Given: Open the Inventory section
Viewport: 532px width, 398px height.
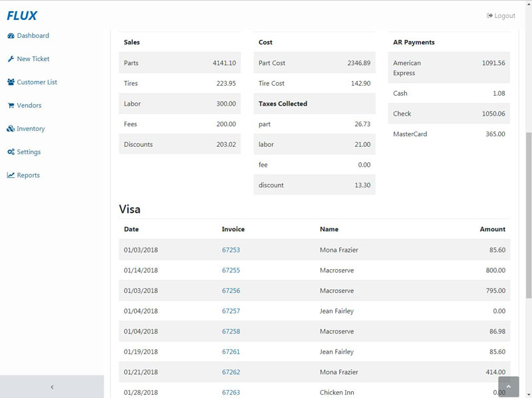Looking at the screenshot, I should pyautogui.click(x=31, y=129).
